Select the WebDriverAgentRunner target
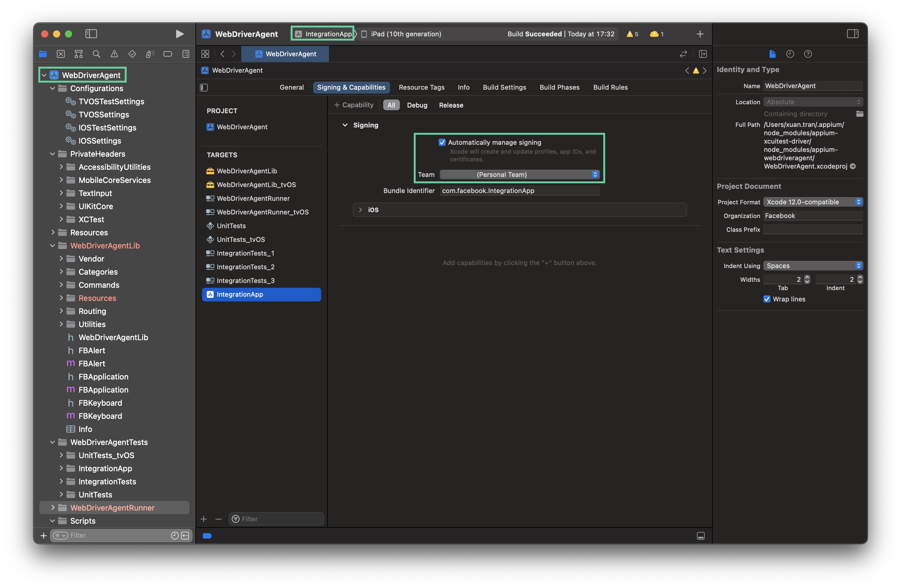Screen dimensions: 901x588 point(253,198)
